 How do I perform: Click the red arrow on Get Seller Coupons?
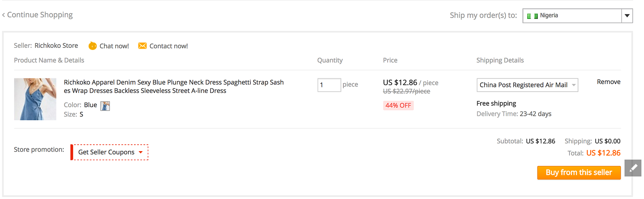(x=140, y=152)
